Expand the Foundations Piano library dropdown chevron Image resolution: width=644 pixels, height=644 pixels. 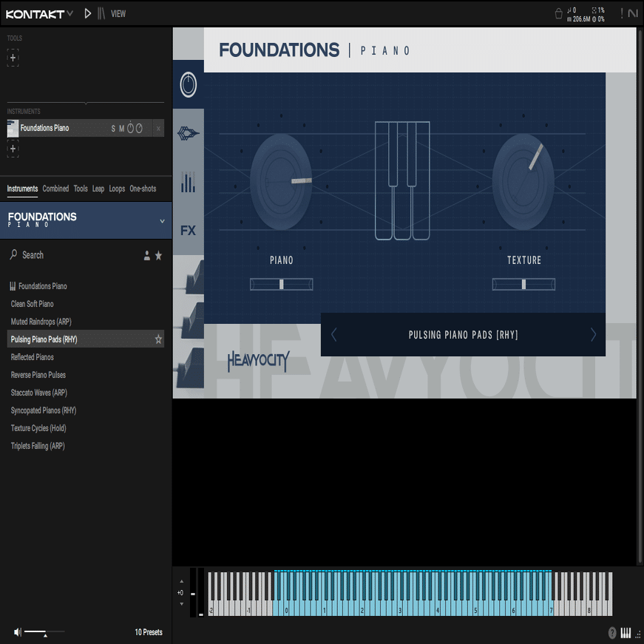[x=162, y=221]
